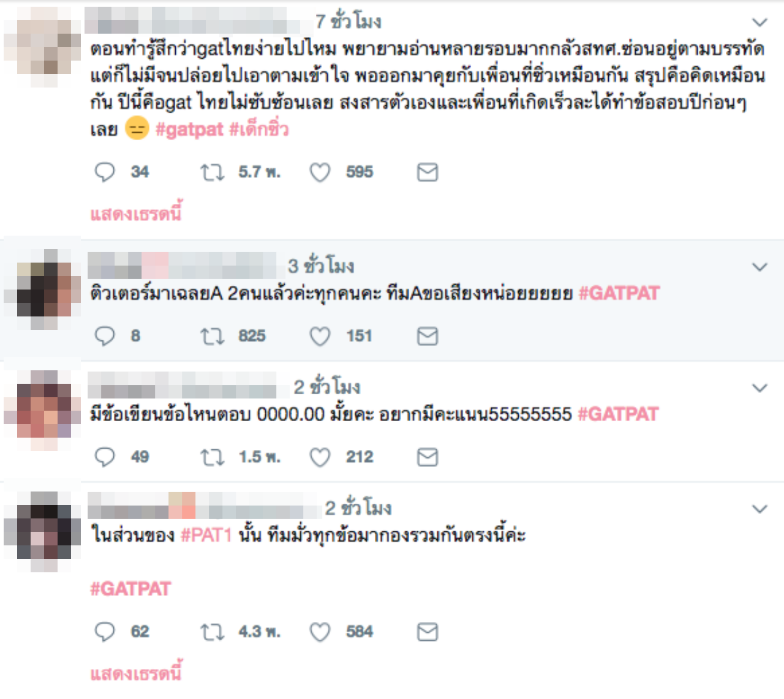Open the #gatpat hashtag in first tweet
The image size is (784, 699).
point(189,130)
